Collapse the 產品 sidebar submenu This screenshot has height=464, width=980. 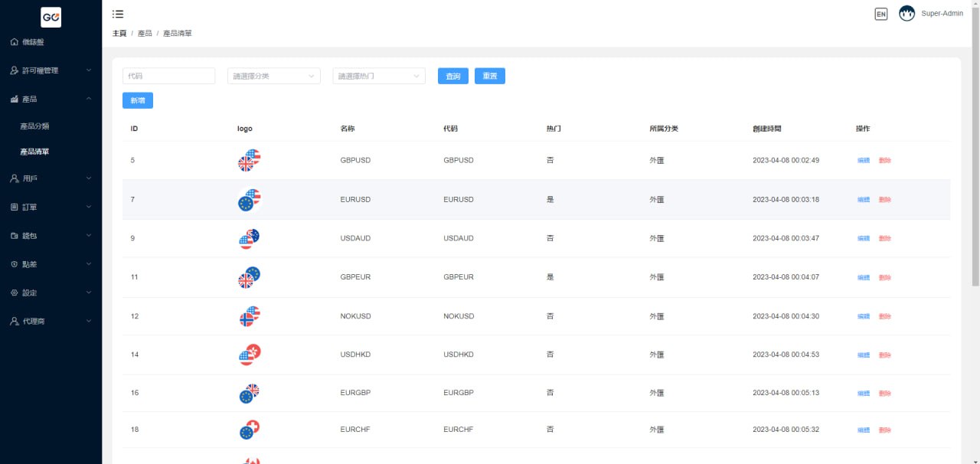click(x=51, y=99)
